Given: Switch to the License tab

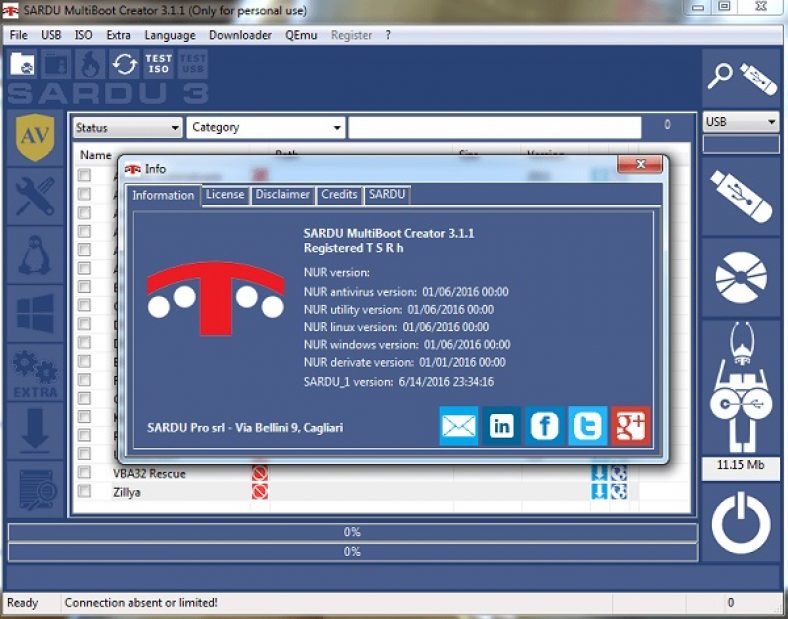Looking at the screenshot, I should coord(225,194).
